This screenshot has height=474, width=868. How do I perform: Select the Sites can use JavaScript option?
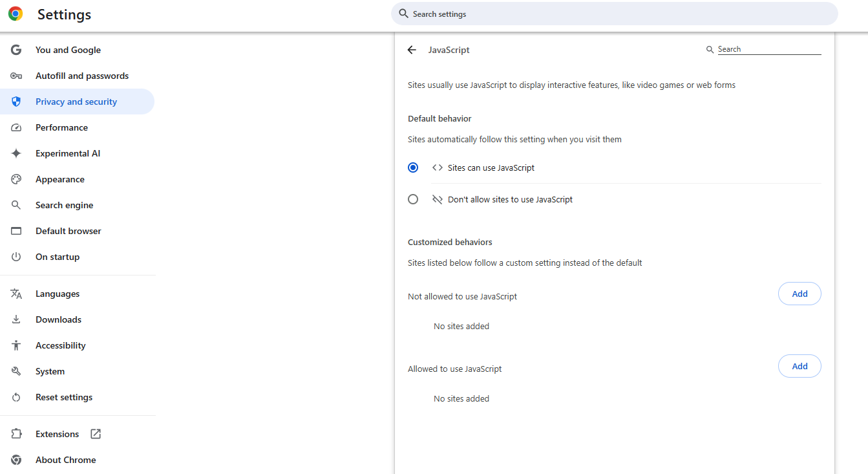413,167
